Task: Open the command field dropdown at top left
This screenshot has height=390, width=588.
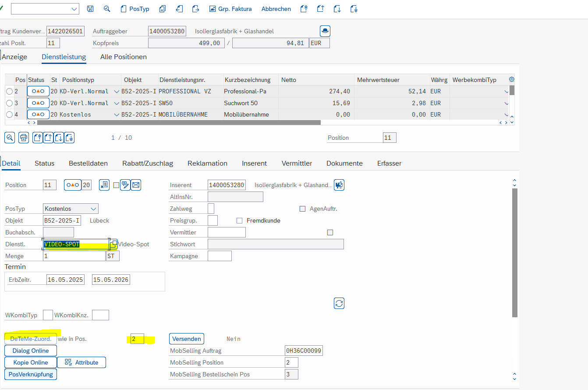Action: click(74, 9)
